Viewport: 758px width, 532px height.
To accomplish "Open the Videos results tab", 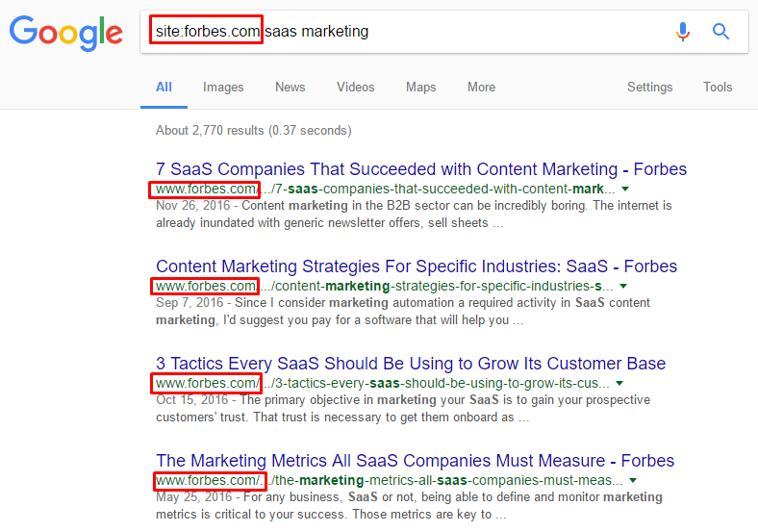I will (x=356, y=87).
